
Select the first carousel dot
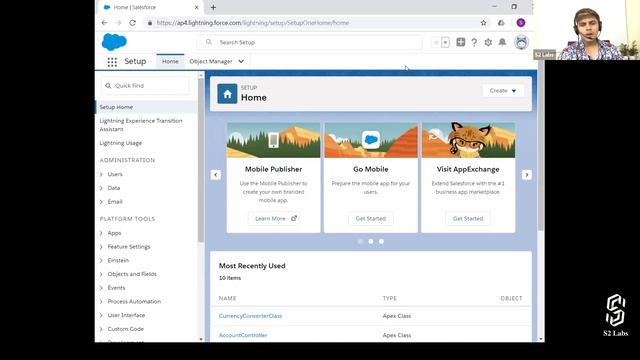click(360, 242)
